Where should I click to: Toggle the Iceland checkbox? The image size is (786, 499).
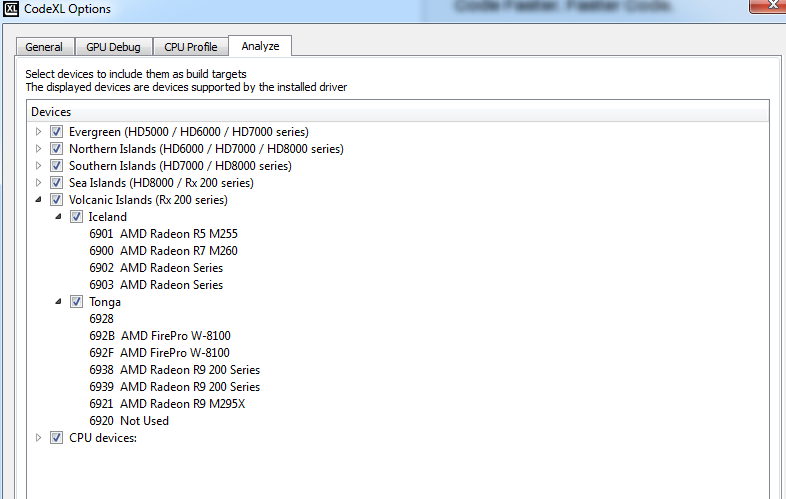pyautogui.click(x=76, y=217)
